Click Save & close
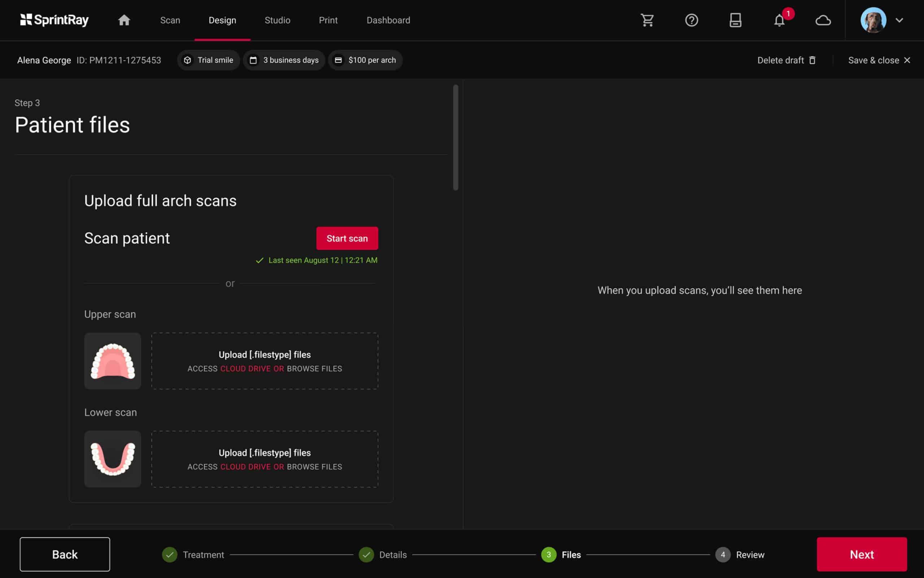This screenshot has height=578, width=924. click(x=879, y=60)
